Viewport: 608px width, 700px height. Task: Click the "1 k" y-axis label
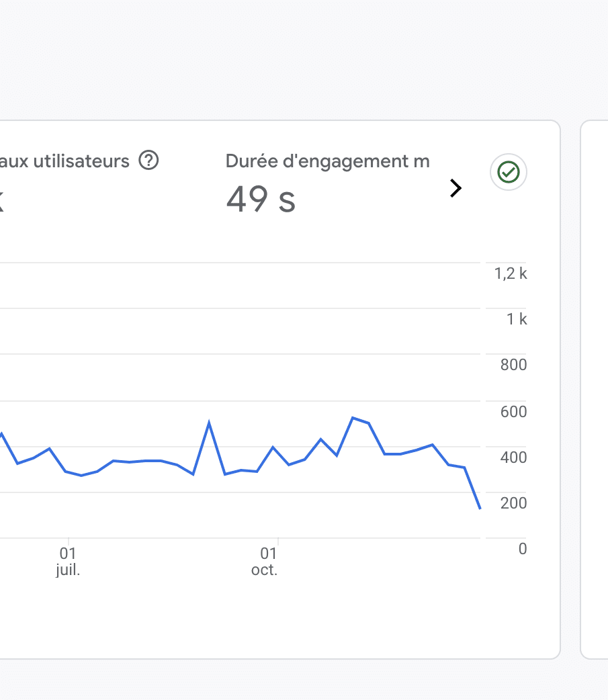point(517,319)
